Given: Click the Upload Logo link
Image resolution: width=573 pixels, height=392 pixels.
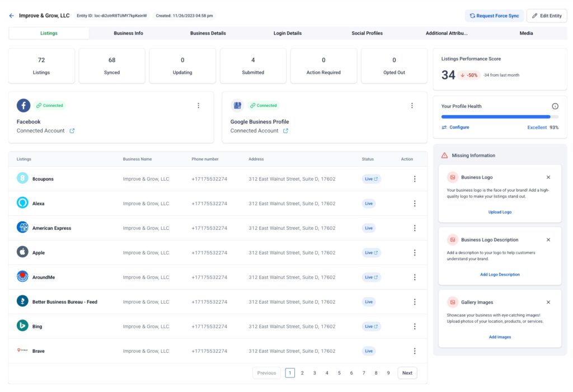Looking at the screenshot, I should [500, 212].
